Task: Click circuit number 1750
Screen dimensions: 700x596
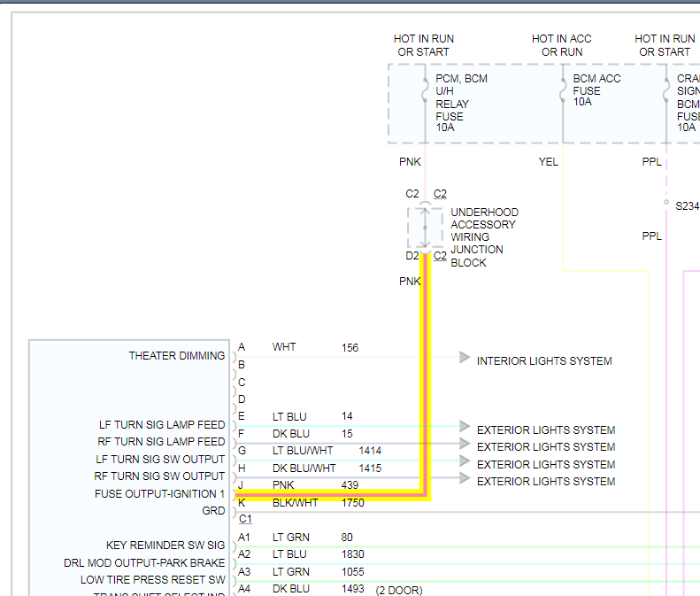Action: [x=353, y=503]
